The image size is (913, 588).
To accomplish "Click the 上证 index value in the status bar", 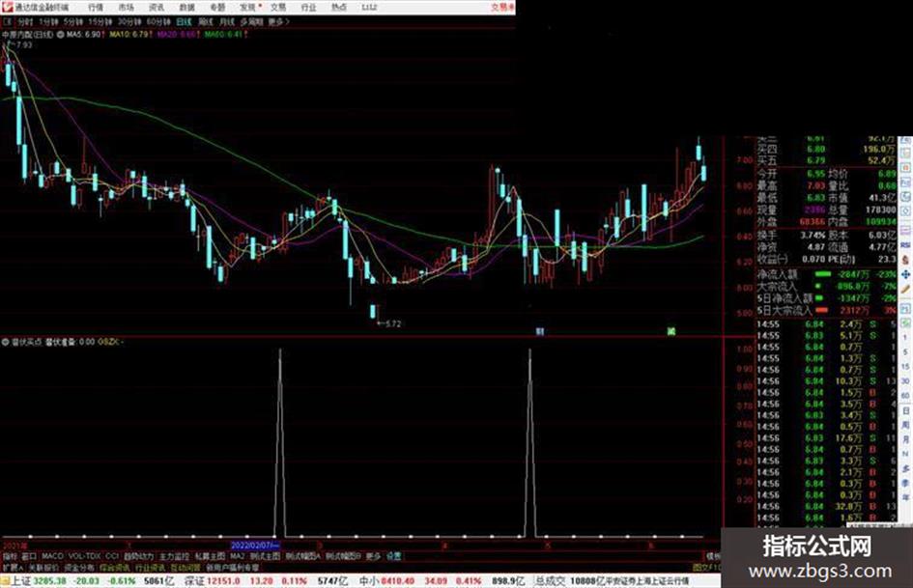I will [x=50, y=581].
